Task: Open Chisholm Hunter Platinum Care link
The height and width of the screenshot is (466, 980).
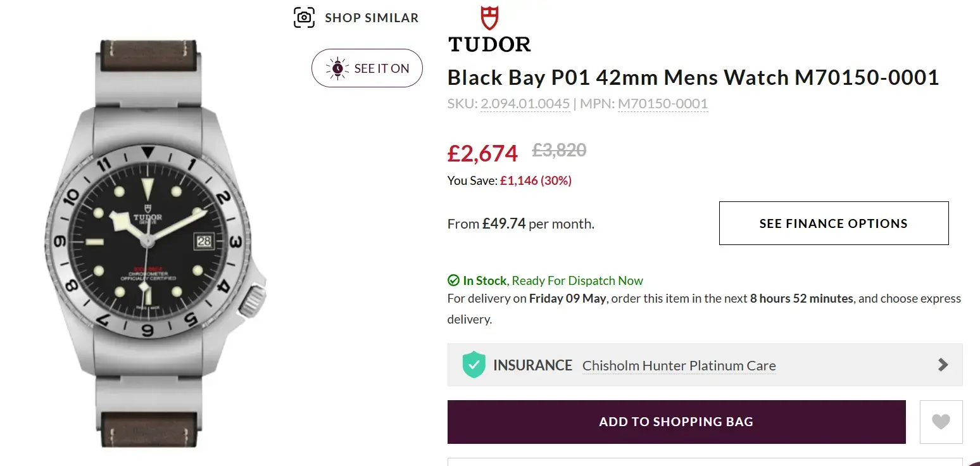Action: tap(679, 366)
